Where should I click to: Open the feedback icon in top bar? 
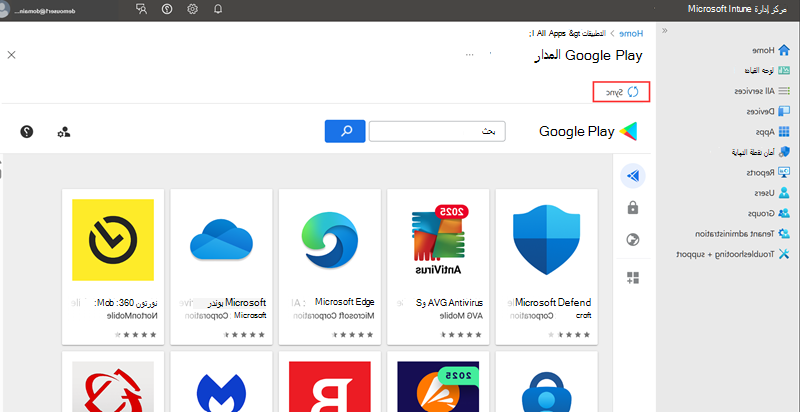point(142,9)
